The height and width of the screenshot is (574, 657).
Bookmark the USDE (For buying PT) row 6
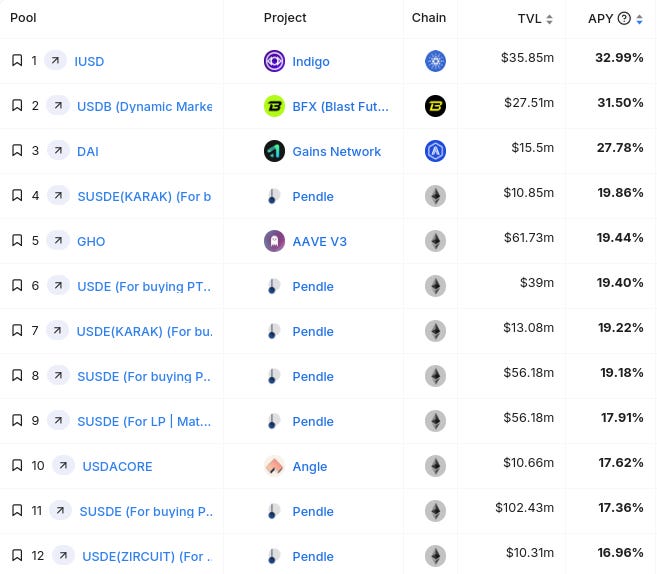(17, 285)
